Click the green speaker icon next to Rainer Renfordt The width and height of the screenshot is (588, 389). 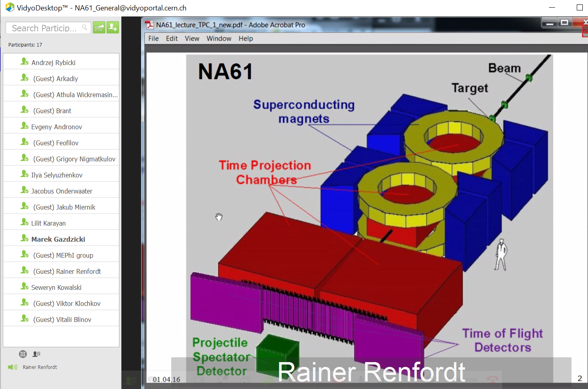(13, 367)
